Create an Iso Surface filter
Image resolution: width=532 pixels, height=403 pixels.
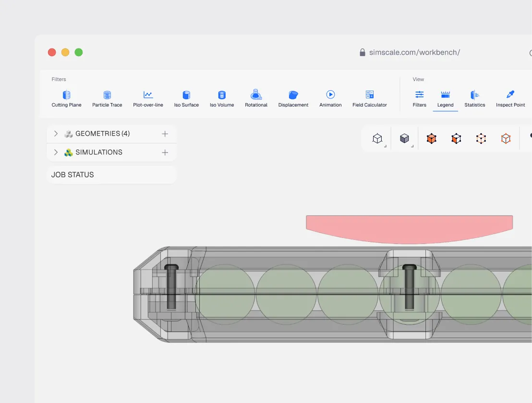(186, 99)
